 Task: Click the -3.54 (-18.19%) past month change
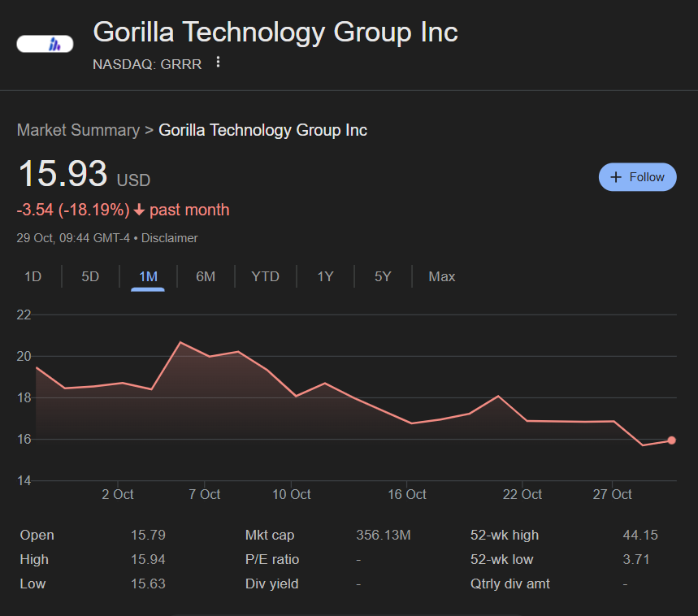[123, 210]
